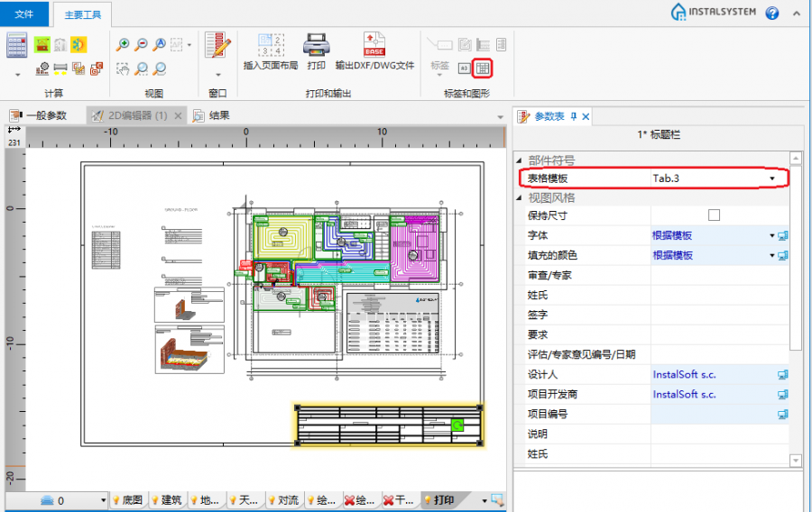
Task: Click 插入页面布局 icon
Action: [x=270, y=45]
